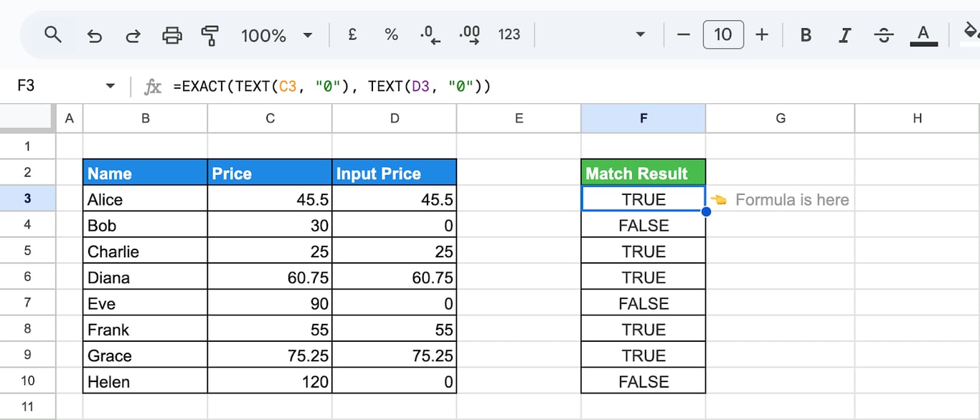Screen dimensions: 980x420
Task: Select Helen's Price cell 120
Action: point(270,381)
